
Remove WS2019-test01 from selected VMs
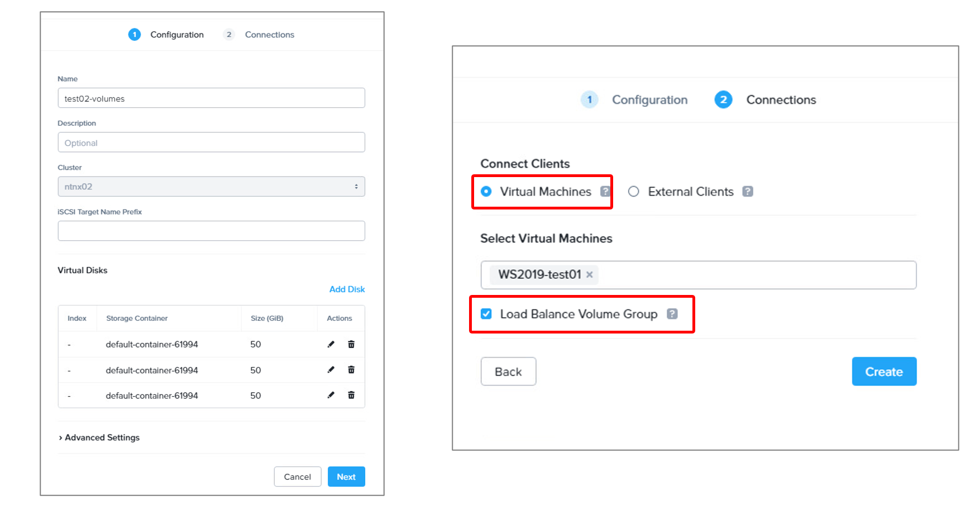click(589, 274)
